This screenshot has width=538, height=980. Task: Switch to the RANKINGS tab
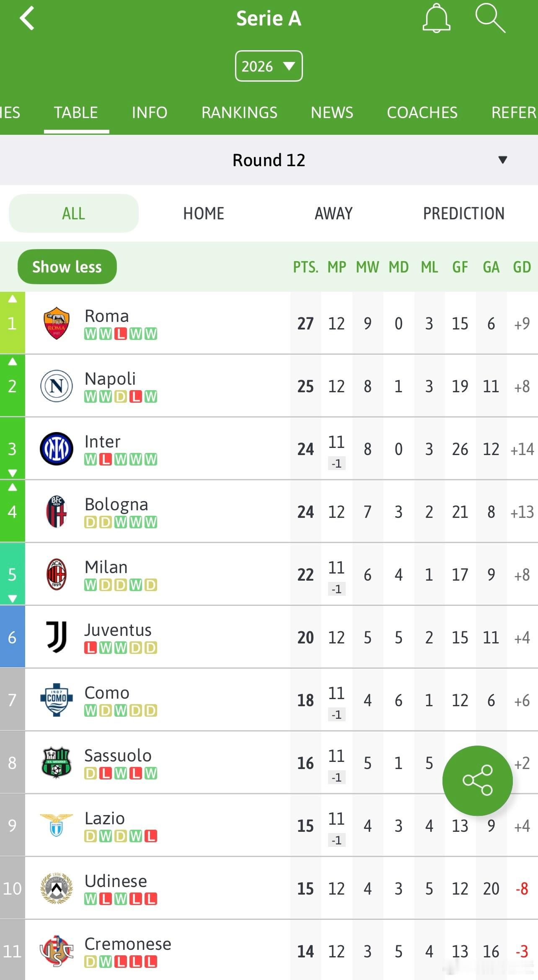tap(239, 113)
